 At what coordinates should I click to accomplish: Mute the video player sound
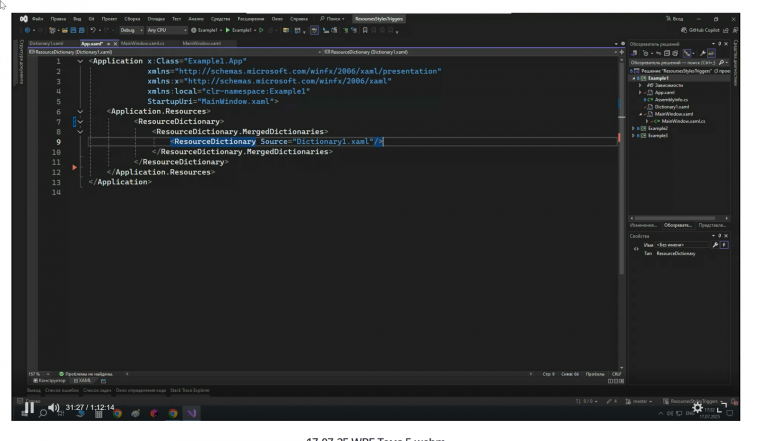54,408
